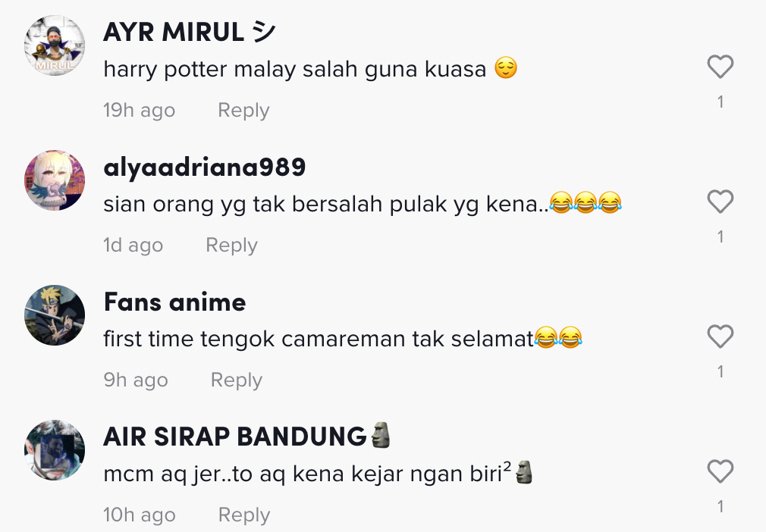Screen dimensions: 766x532
Task: Like AYR MIRUL's harry potter comment
Action: (720, 67)
